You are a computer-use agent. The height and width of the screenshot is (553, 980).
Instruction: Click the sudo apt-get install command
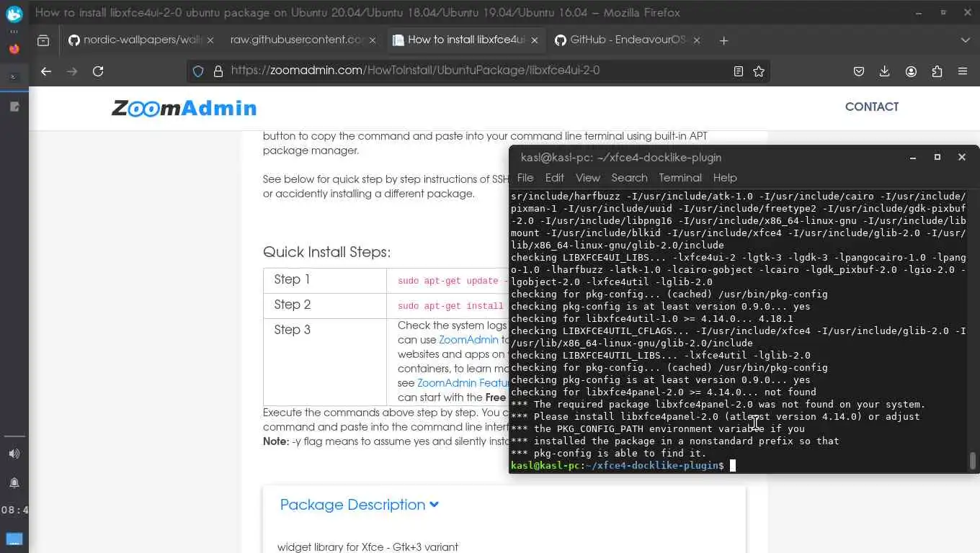pyautogui.click(x=450, y=306)
